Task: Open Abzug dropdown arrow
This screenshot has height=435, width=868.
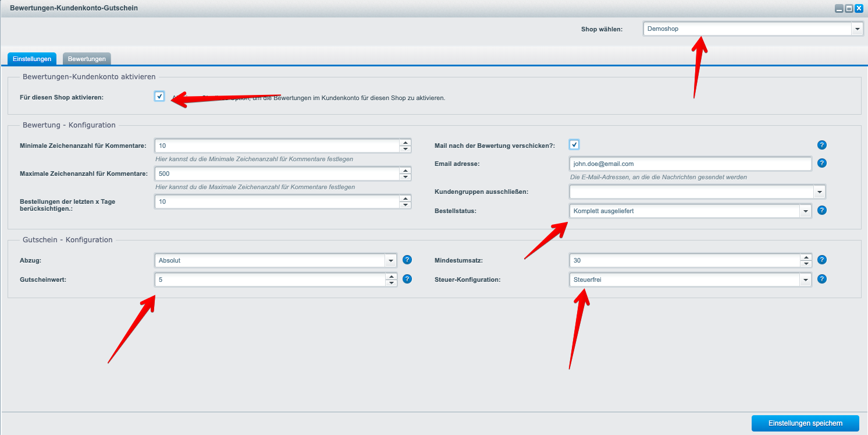Action: [391, 260]
